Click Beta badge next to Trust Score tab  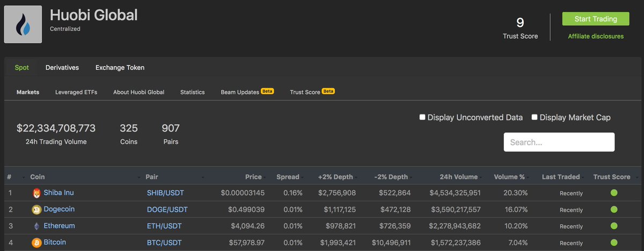[x=328, y=91]
